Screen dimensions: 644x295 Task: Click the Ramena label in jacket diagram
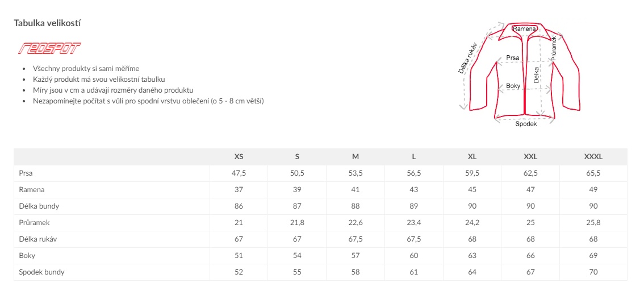[525, 28]
